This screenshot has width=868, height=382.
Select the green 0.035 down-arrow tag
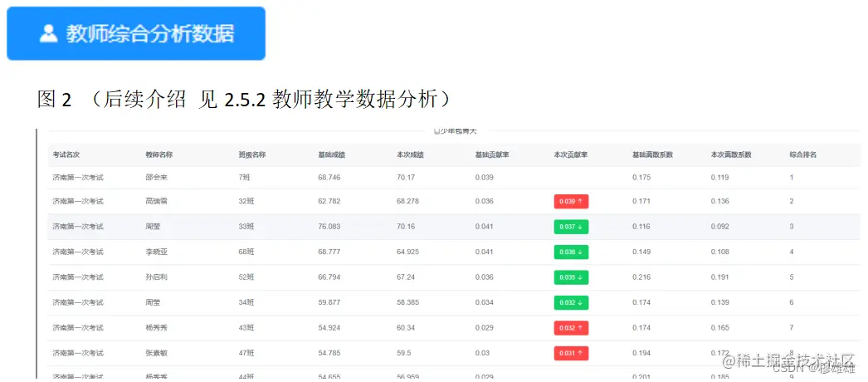point(571,277)
